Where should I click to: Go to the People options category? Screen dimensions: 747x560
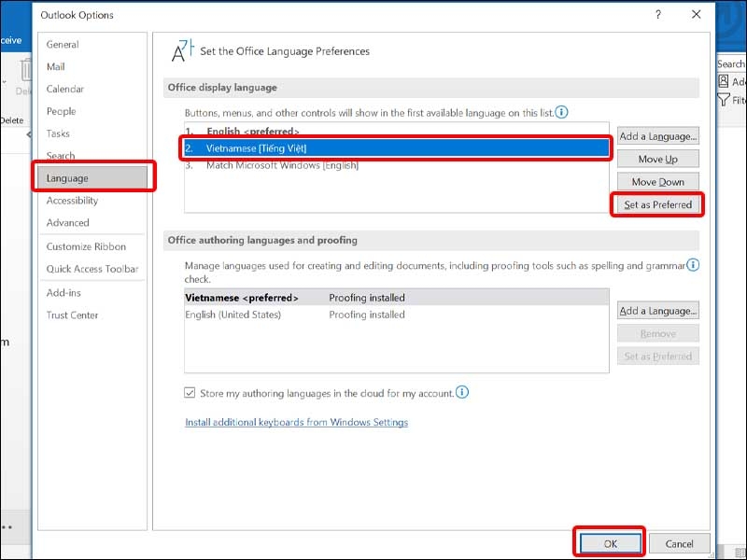point(61,111)
